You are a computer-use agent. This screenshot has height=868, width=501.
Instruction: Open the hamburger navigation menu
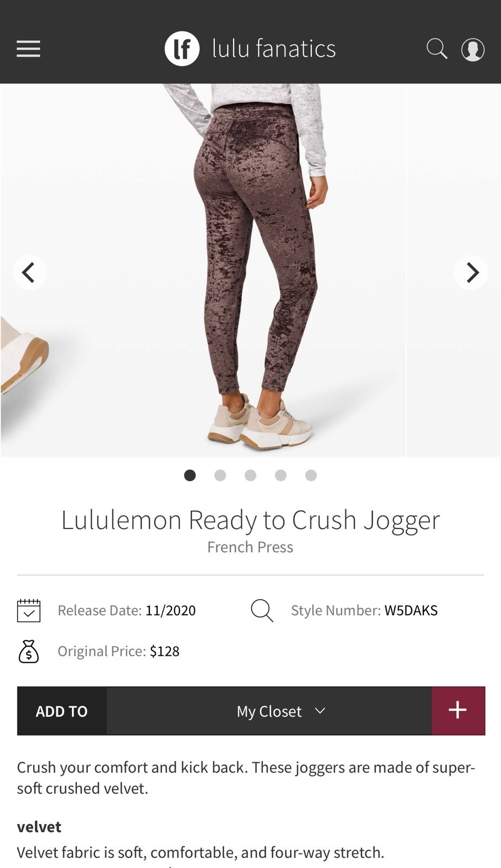point(28,49)
